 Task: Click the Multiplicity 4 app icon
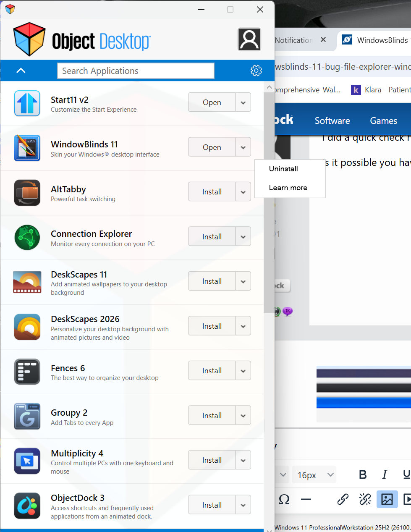tap(27, 461)
